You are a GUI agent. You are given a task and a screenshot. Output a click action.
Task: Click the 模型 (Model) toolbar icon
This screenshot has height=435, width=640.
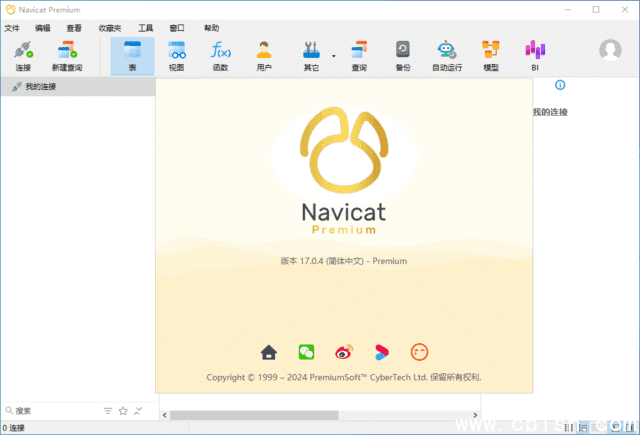click(490, 55)
